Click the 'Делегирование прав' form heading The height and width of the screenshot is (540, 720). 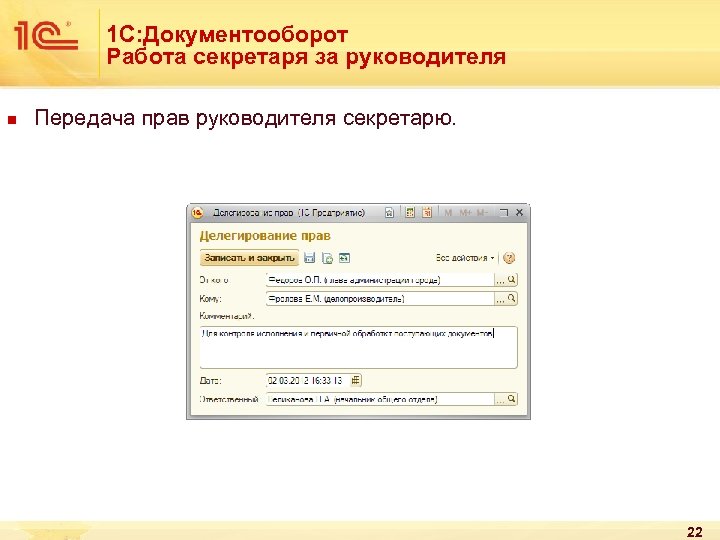click(265, 236)
